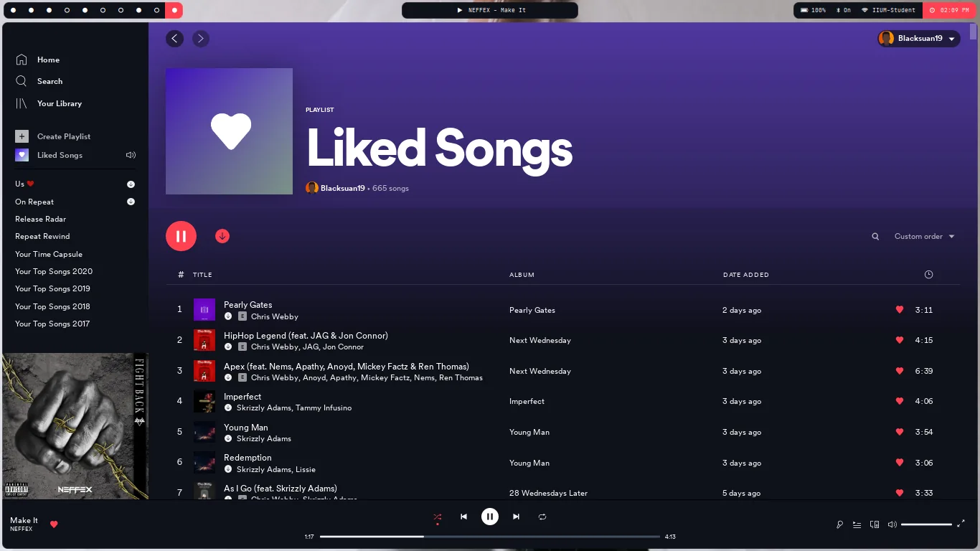Click the now-playing speaker icon beside Liked Songs

pos(131,155)
